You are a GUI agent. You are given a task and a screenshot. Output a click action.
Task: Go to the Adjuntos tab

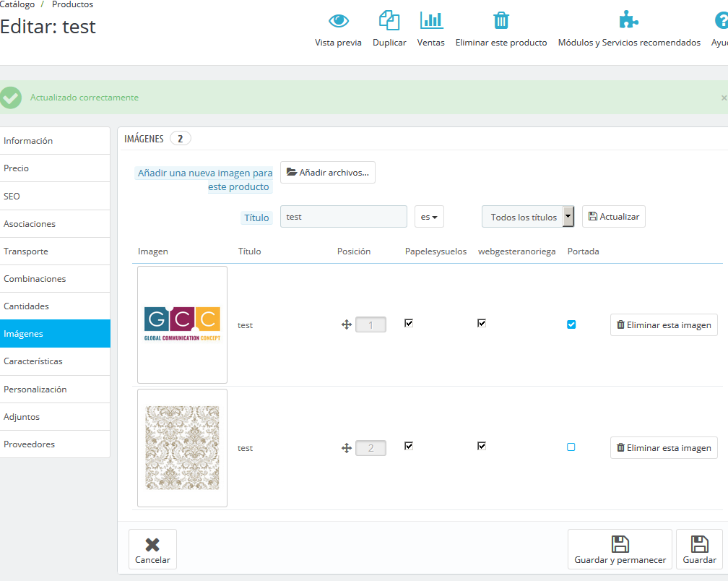point(55,416)
